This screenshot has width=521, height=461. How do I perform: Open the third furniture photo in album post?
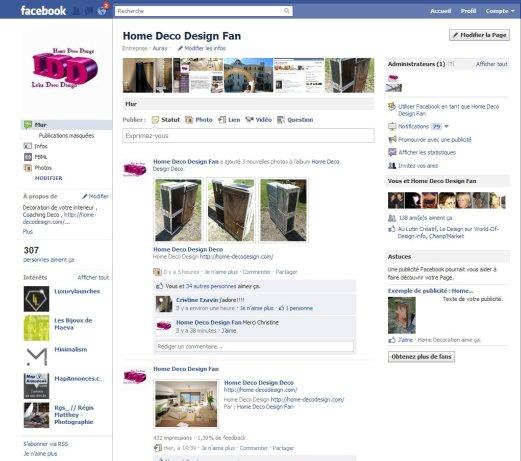click(283, 210)
